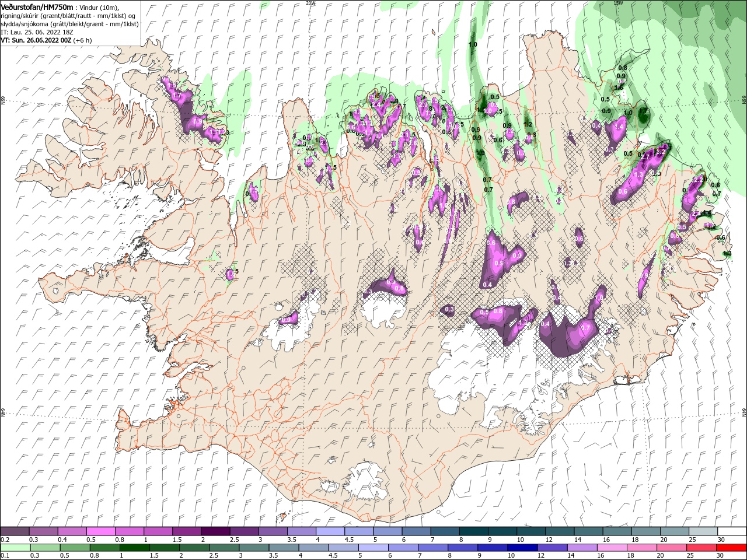Click the palest green rain swatch at 0.1
Image resolution: width=747 pixels, height=560 pixels.
pos(15,548)
